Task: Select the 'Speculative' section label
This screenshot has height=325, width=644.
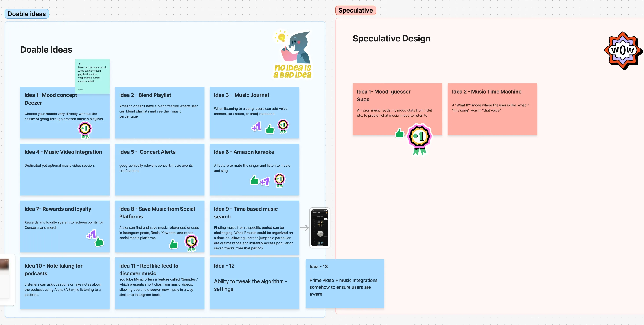Action: pos(355,11)
